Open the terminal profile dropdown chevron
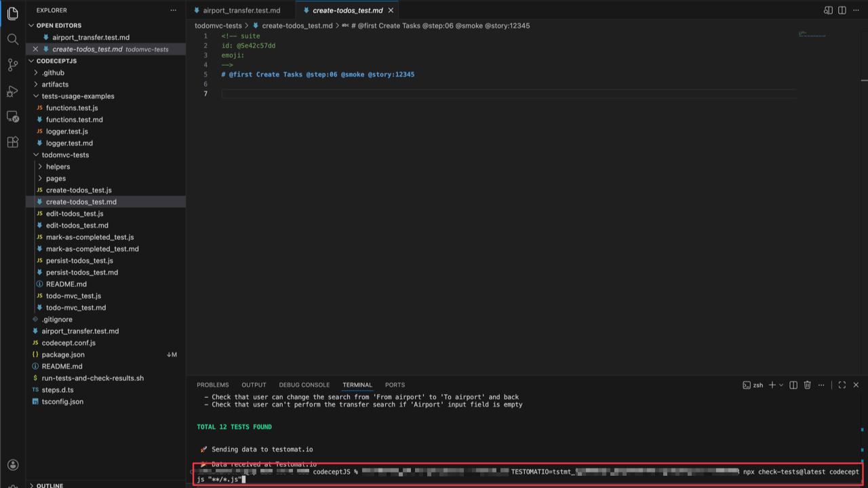This screenshot has height=488, width=868. coord(781,384)
